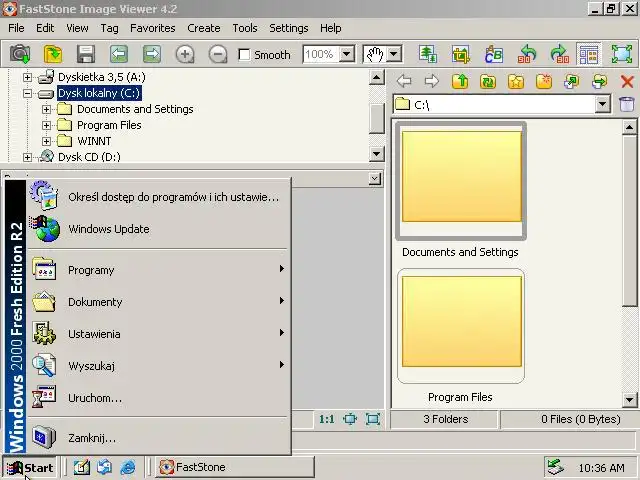Open the View menu
Screen dimensions: 640x480
coord(77,28)
